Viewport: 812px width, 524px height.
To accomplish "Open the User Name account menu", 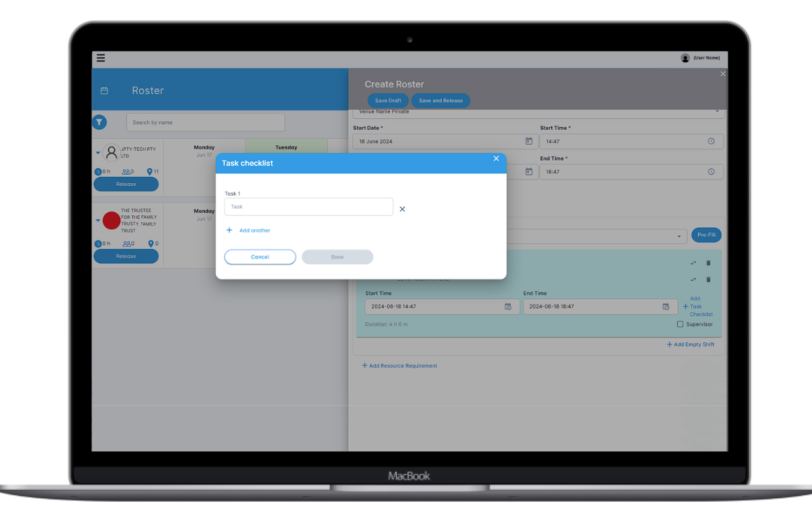I will [x=700, y=58].
